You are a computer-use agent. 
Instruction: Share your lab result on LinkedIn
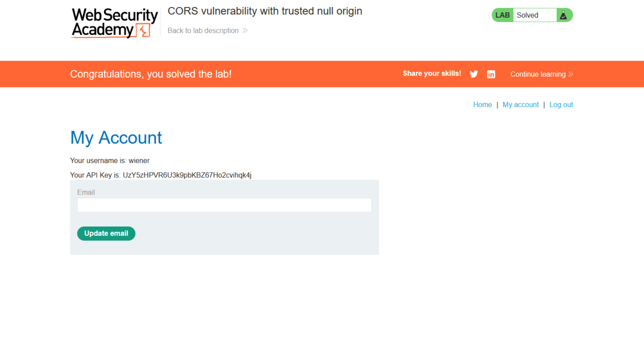[x=491, y=74]
